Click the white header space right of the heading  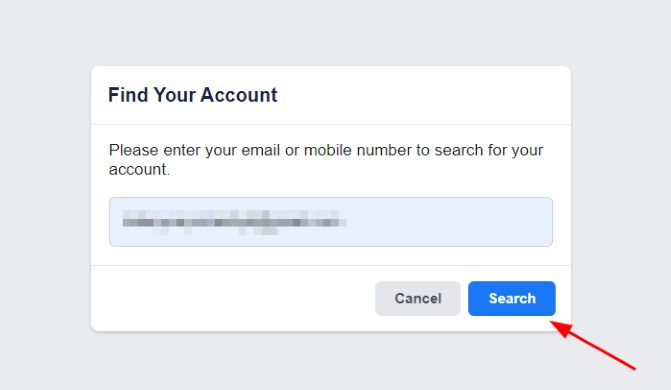424,95
